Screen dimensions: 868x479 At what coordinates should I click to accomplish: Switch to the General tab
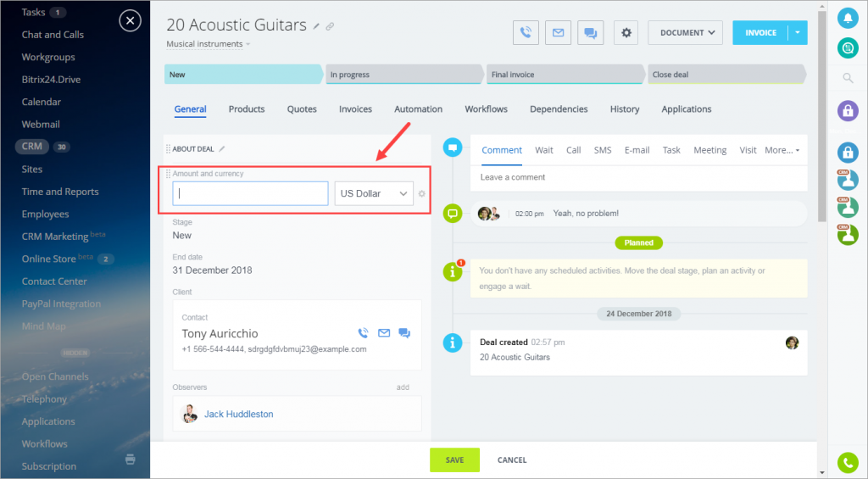click(x=191, y=109)
